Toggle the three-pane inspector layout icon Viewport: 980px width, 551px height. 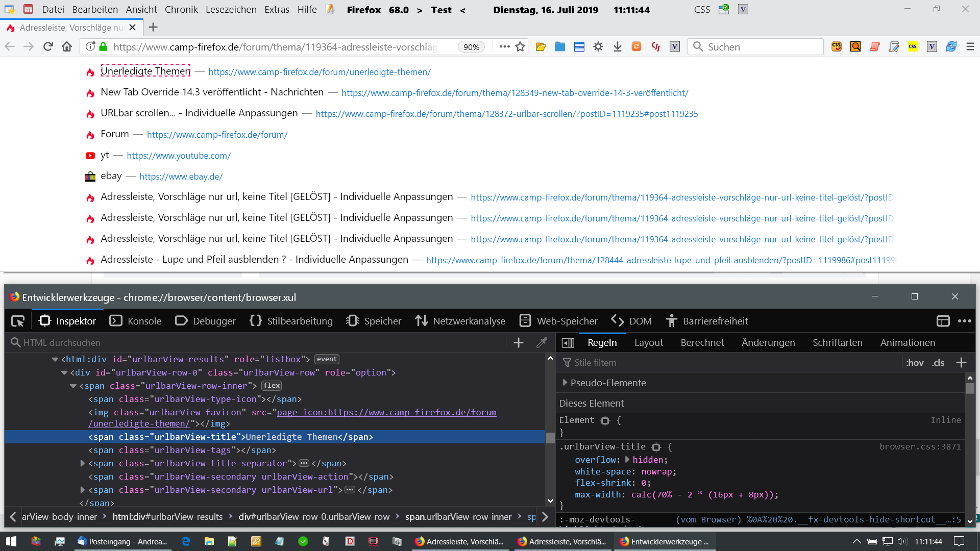(x=568, y=343)
